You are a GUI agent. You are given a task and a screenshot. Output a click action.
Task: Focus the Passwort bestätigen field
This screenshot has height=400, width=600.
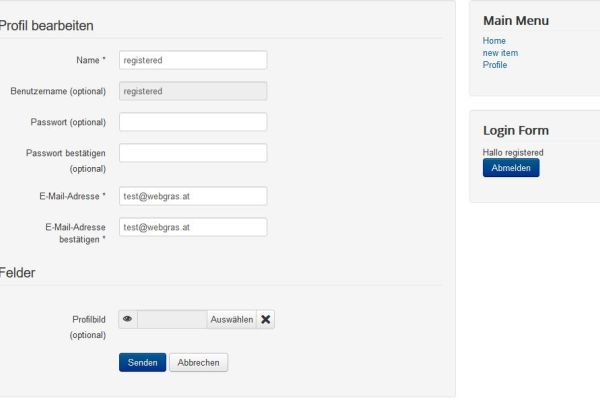coord(193,153)
